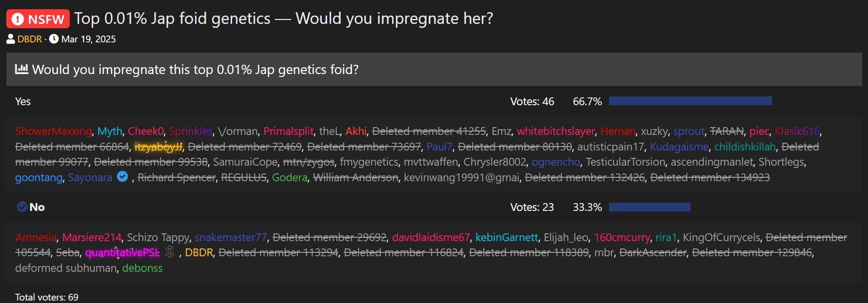Open ShowerMaxxing's voter profile
The height and width of the screenshot is (303, 868).
point(53,131)
